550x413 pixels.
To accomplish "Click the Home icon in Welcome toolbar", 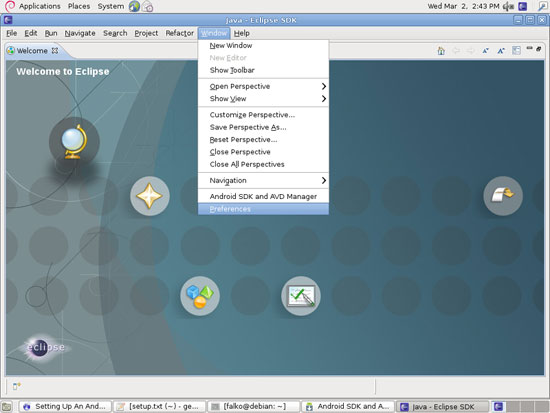I will [x=441, y=51].
